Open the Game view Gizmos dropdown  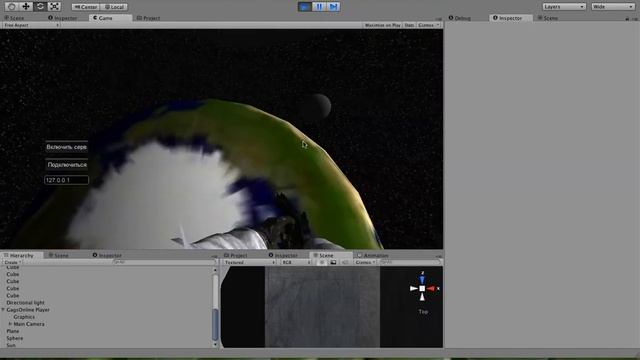(x=429, y=25)
